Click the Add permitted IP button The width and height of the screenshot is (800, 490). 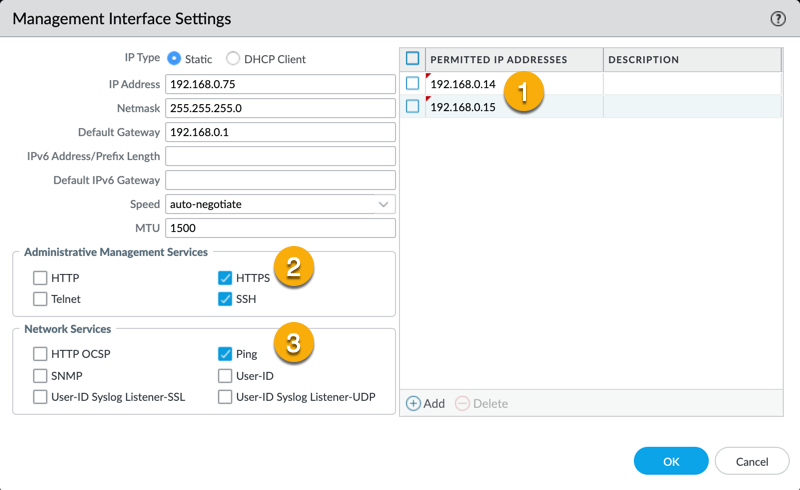[425, 403]
